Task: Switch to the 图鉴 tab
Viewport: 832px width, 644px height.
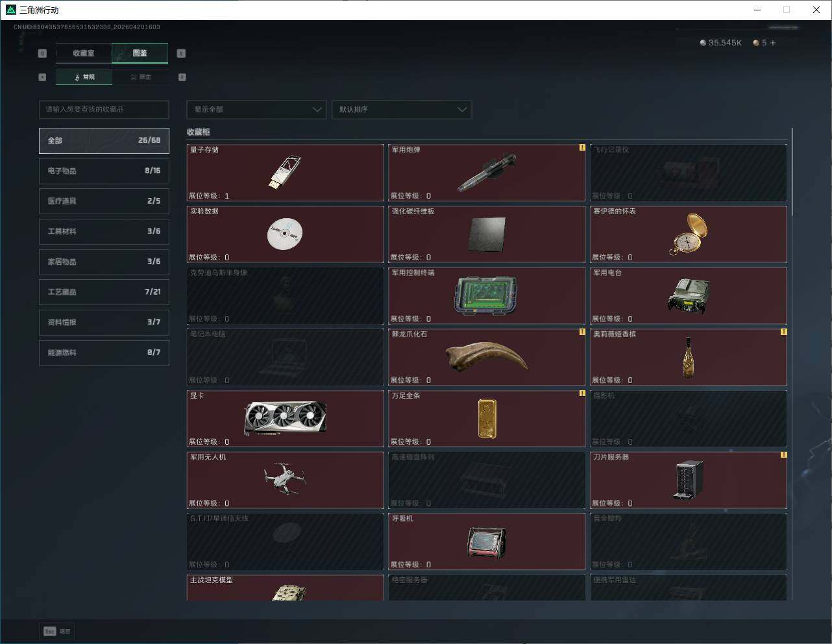Action: point(140,53)
